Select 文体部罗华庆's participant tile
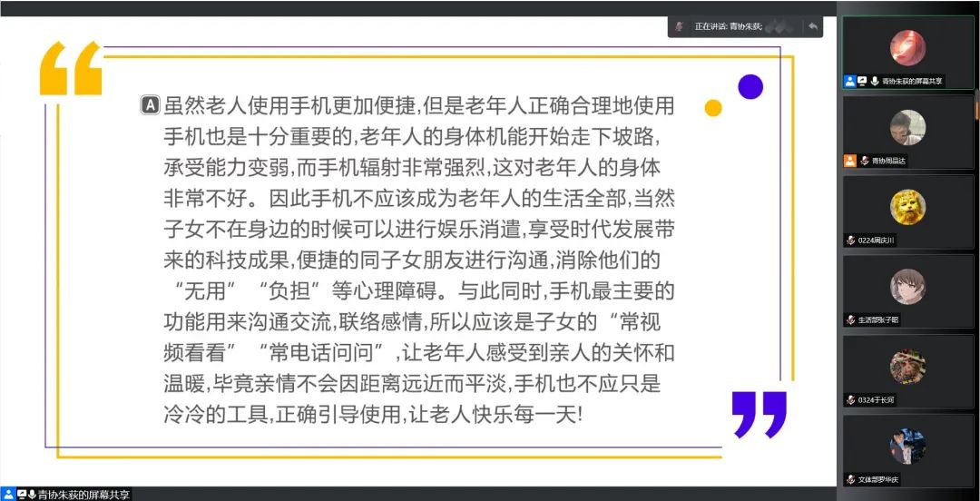The width and height of the screenshot is (980, 501). (x=907, y=446)
